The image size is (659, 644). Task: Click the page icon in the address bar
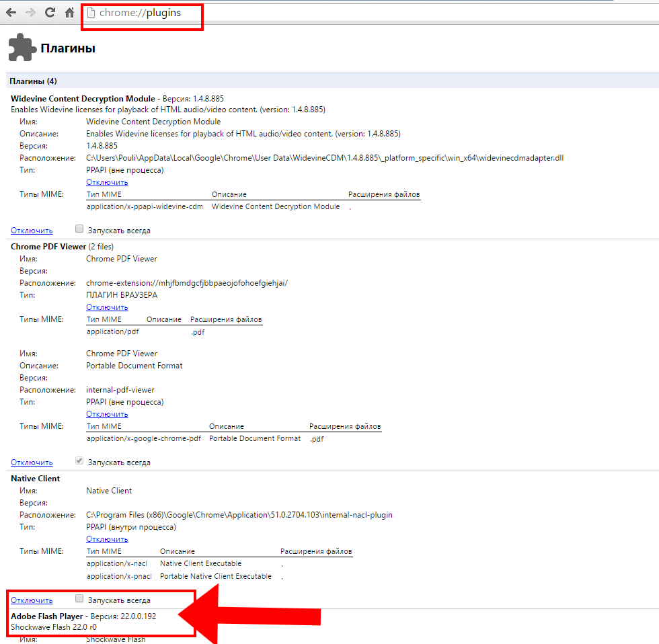pos(91,13)
